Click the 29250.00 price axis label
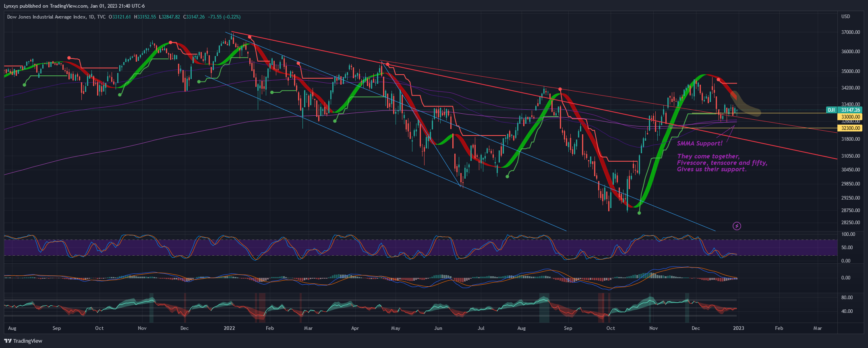Screen dimensions: 868x348 point(851,198)
